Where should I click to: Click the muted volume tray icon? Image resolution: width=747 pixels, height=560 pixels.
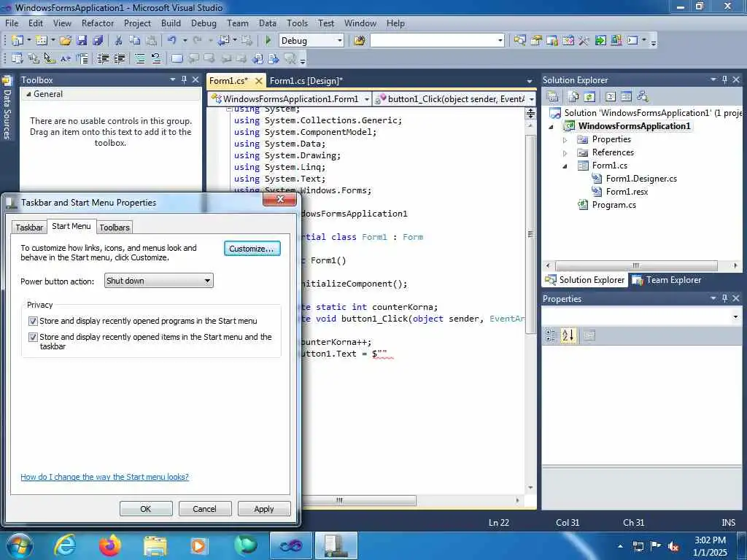(673, 546)
